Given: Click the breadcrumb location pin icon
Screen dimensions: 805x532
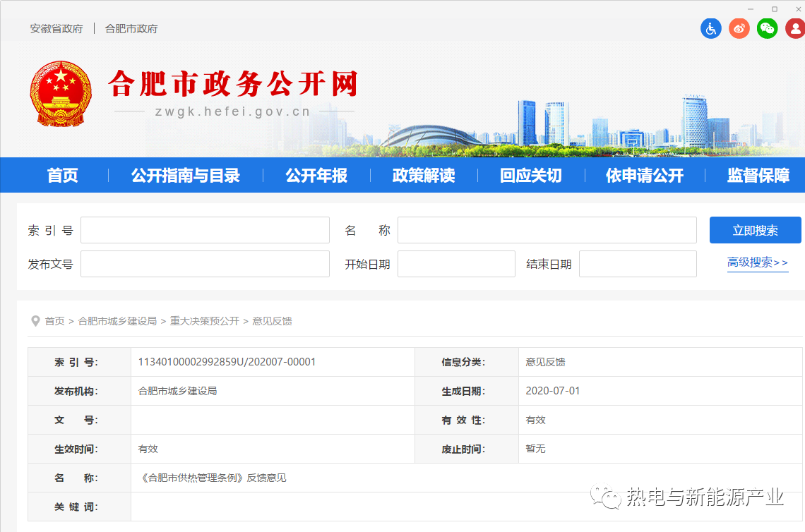Looking at the screenshot, I should click(x=35, y=321).
